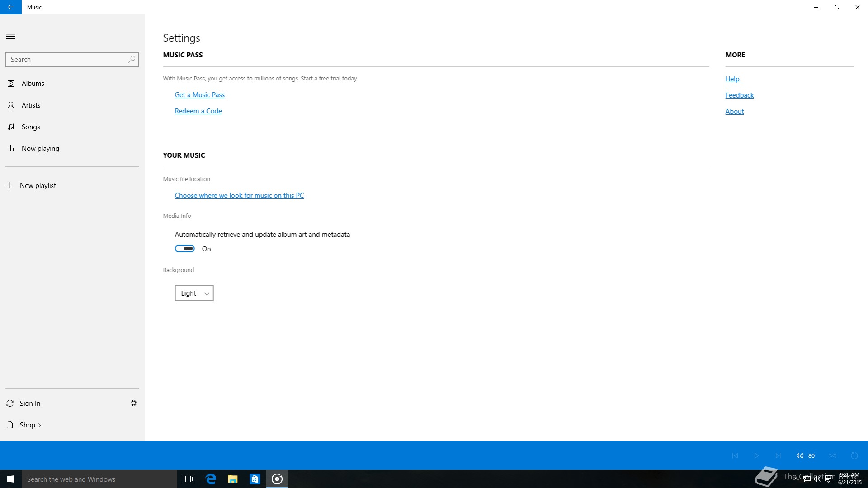Click Get a Music Pass link
Screen dimensions: 868x488
(x=199, y=95)
